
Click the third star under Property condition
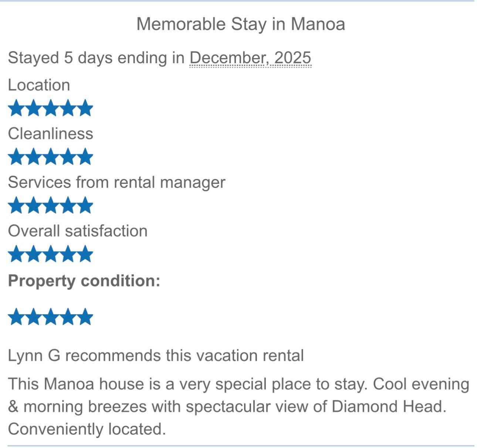[x=51, y=317]
